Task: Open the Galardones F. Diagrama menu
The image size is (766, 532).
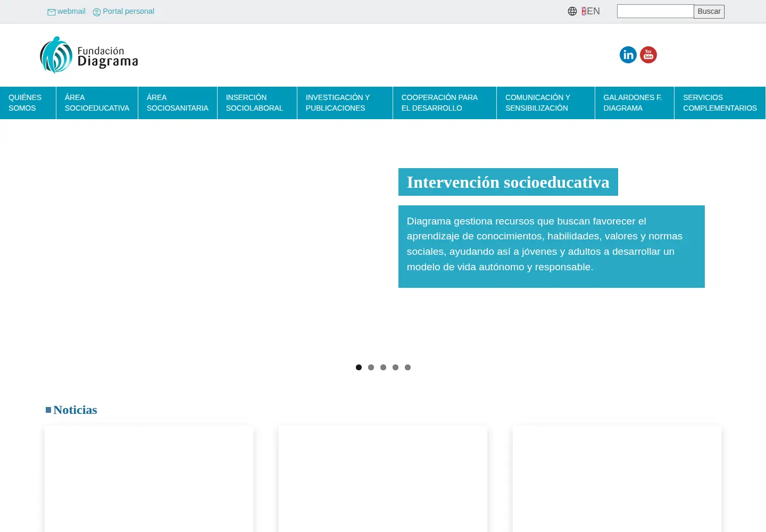Action: pos(635,103)
